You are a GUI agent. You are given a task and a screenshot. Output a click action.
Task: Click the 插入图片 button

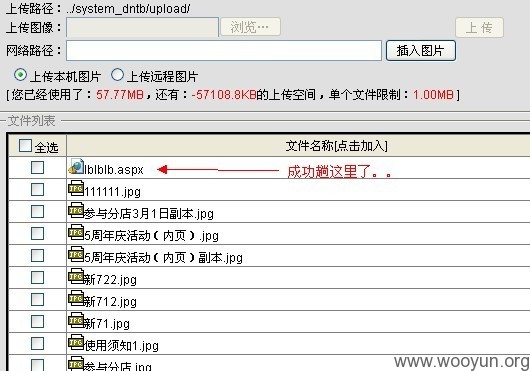(x=420, y=51)
